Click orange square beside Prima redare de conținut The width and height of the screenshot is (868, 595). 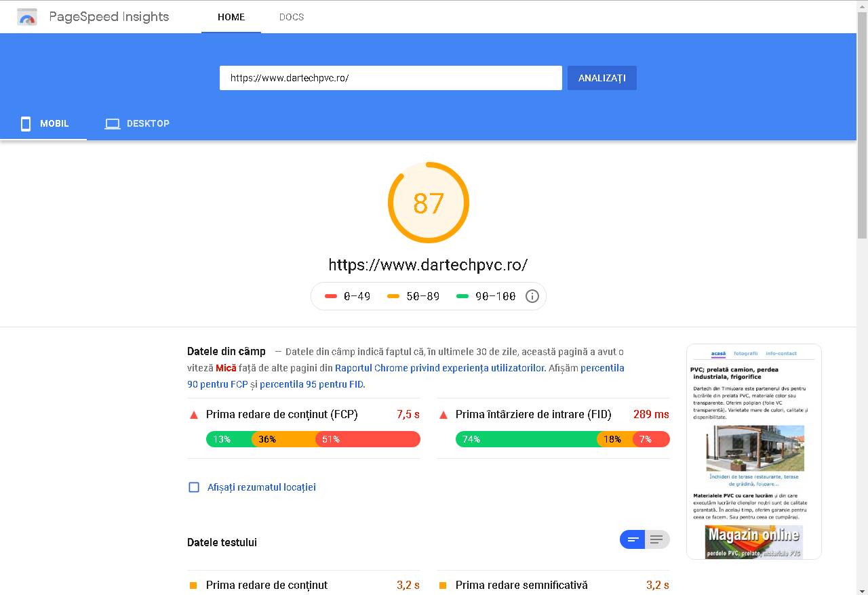(x=193, y=586)
